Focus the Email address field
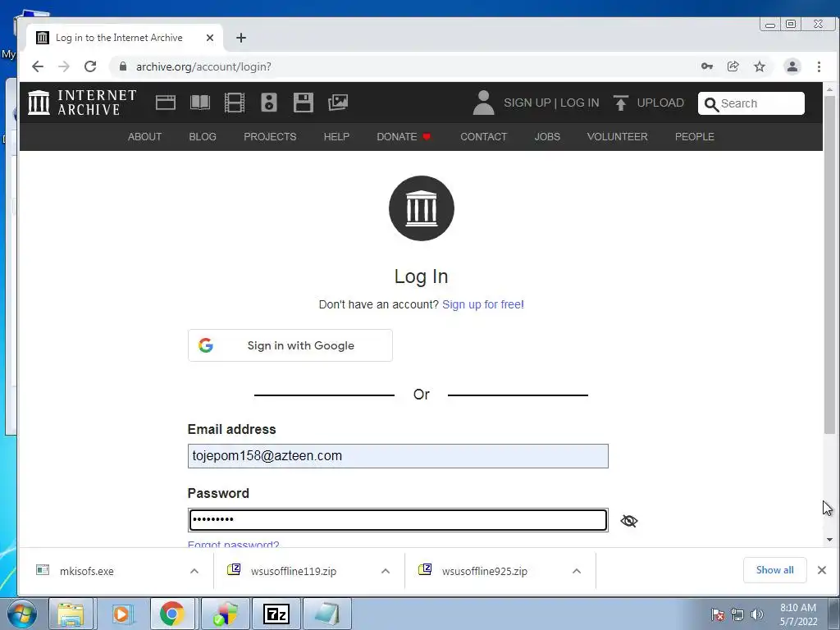Viewport: 840px width, 630px height. (398, 456)
